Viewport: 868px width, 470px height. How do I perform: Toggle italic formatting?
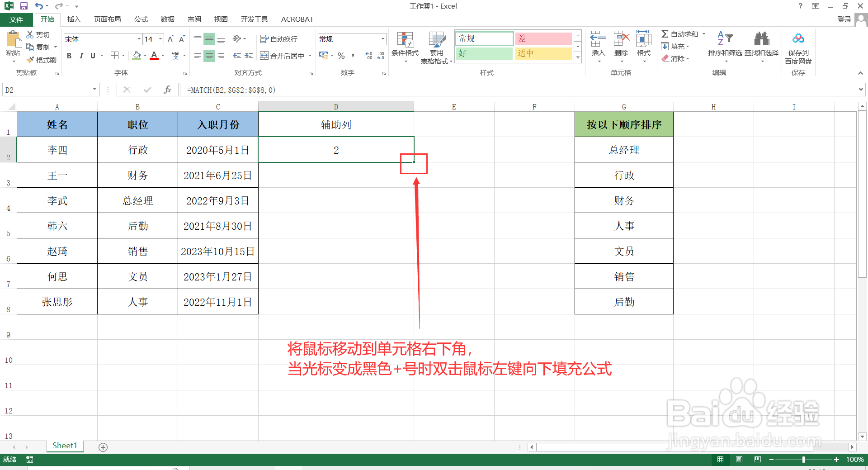pos(81,56)
